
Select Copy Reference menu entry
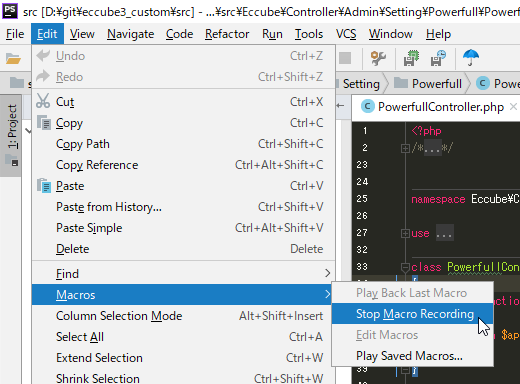(183, 165)
